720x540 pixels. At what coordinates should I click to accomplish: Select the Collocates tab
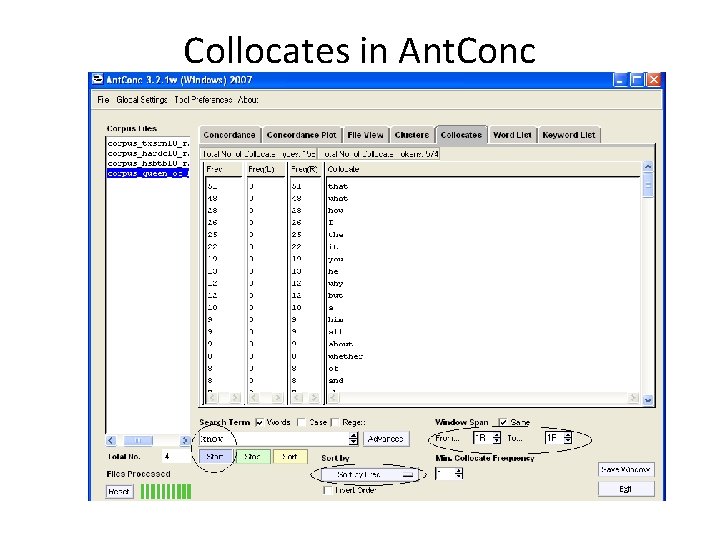point(461,135)
